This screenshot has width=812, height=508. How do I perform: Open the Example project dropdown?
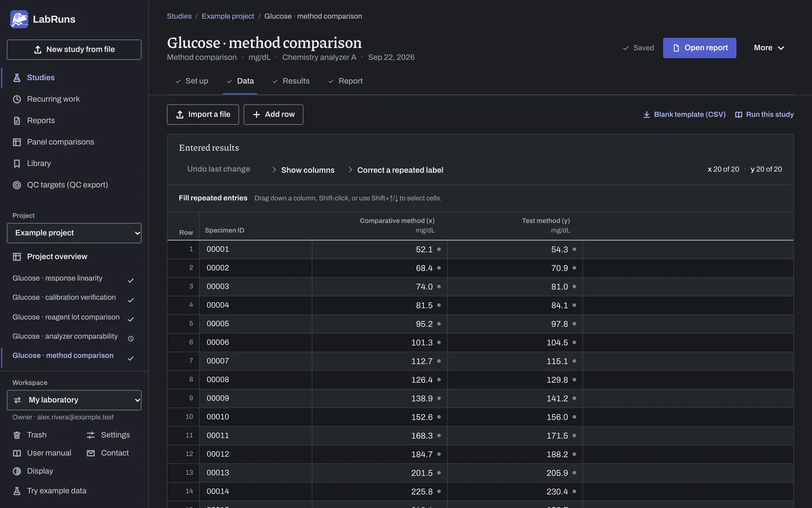[x=74, y=233]
